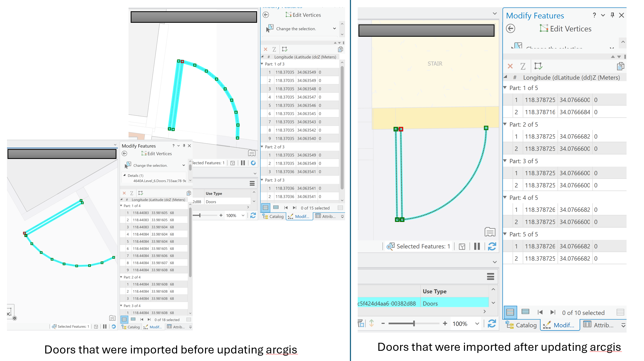Open the hamburger menu above Use Type
644x361 pixels.
(x=491, y=276)
